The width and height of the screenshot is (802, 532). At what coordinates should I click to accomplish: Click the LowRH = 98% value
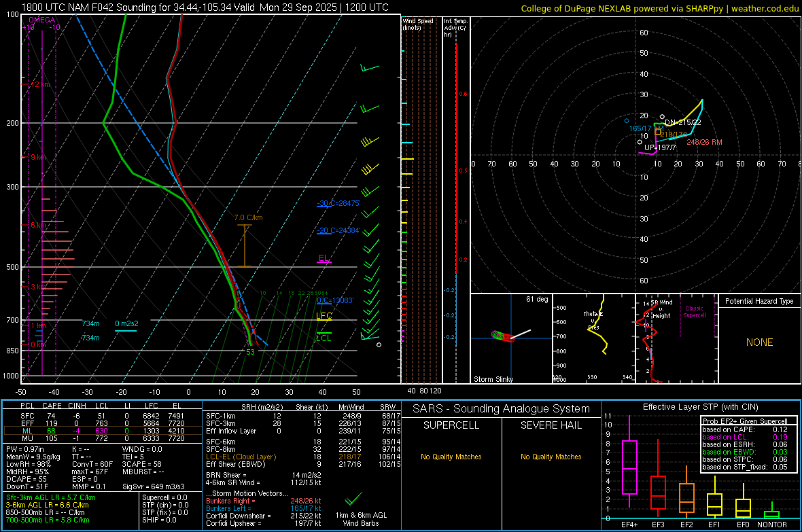point(28,464)
